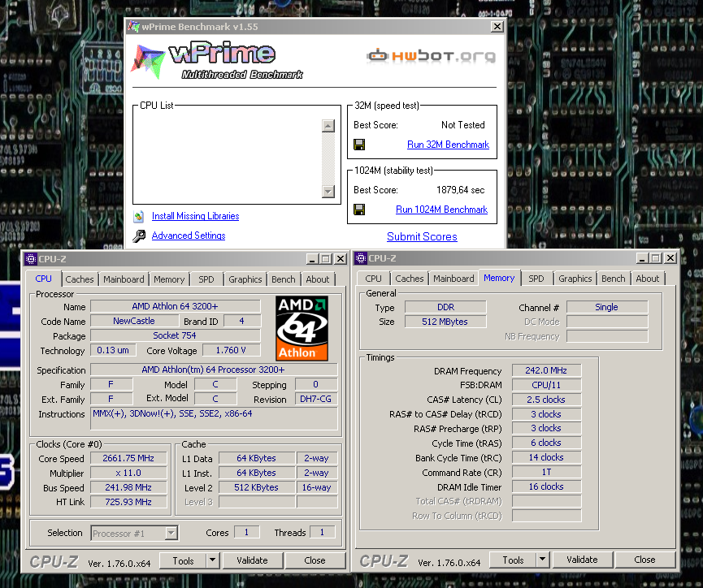Screen dimensions: 703x588
Task: Click the CPU List scroll up arrow
Action: click(x=328, y=126)
